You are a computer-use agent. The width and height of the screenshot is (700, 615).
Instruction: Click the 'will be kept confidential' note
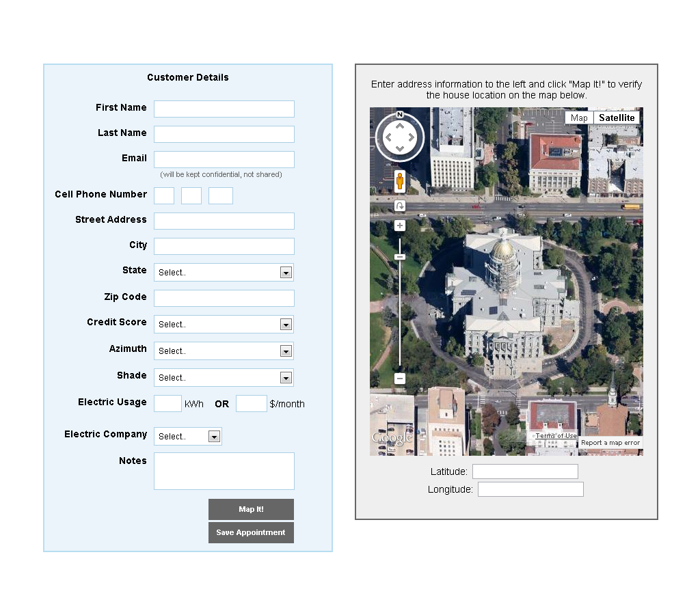[x=221, y=174]
